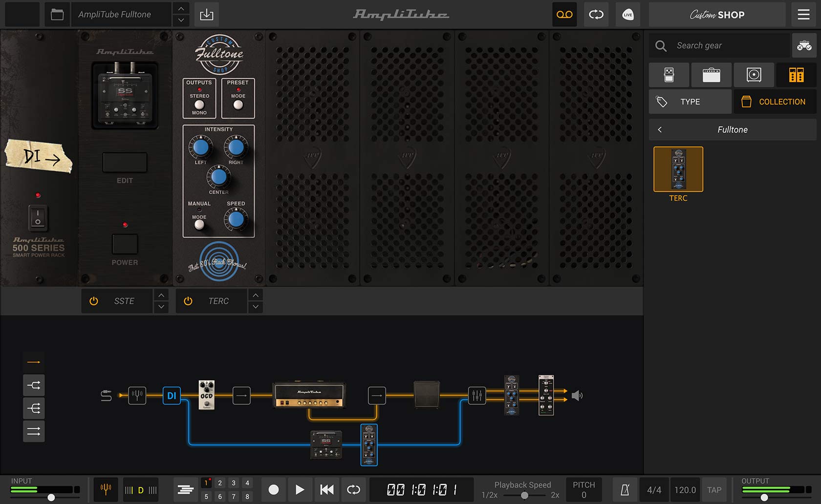Adjust the Playback Speed slider
Screen dimensions: 821x504
coord(524,495)
